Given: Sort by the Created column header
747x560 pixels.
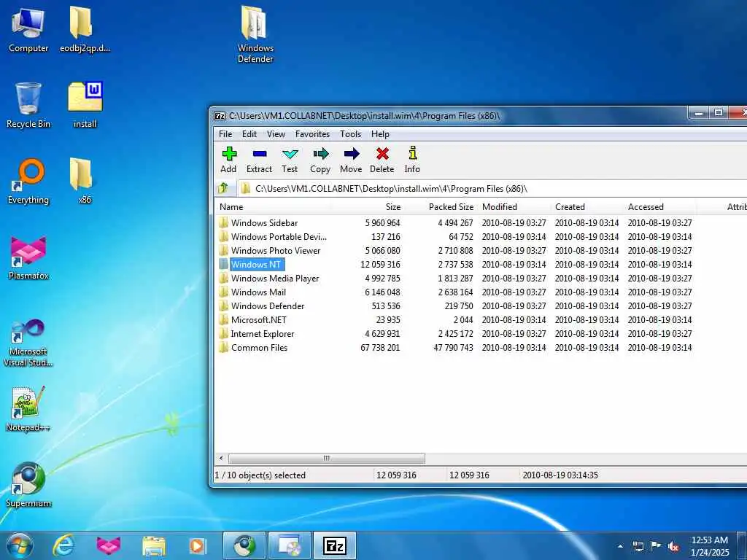Looking at the screenshot, I should (587, 206).
